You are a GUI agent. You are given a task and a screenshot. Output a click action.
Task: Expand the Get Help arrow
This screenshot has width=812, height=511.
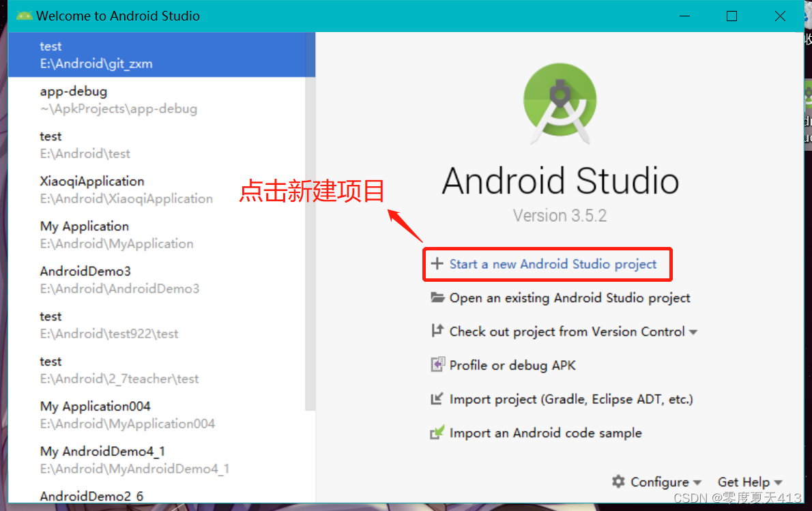(x=777, y=482)
